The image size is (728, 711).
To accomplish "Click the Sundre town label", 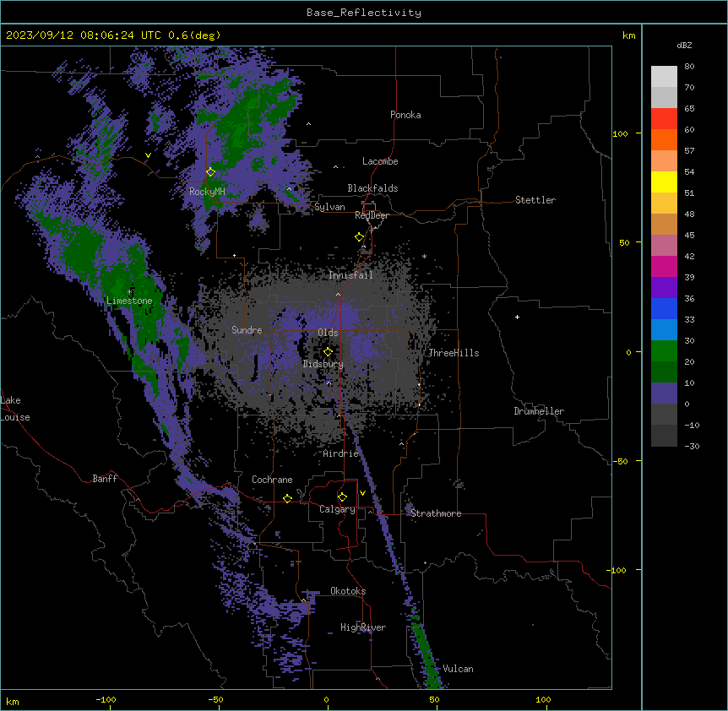I will coord(247,330).
